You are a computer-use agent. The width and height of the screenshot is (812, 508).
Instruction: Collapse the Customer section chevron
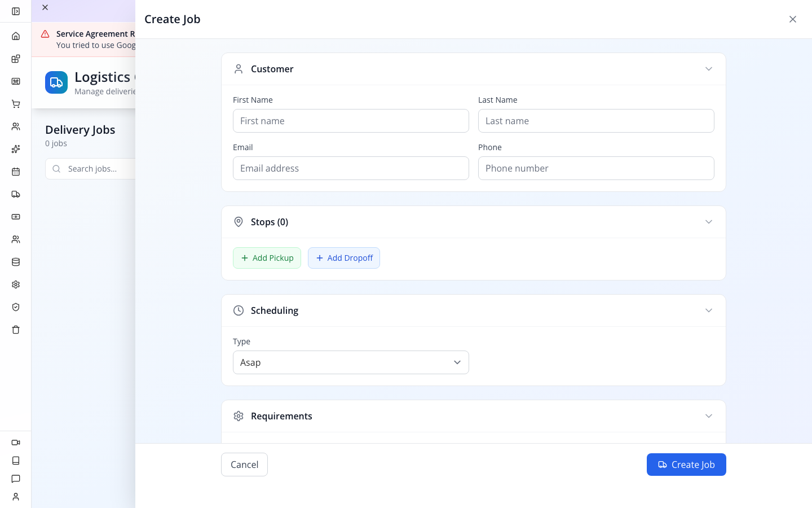(x=709, y=69)
